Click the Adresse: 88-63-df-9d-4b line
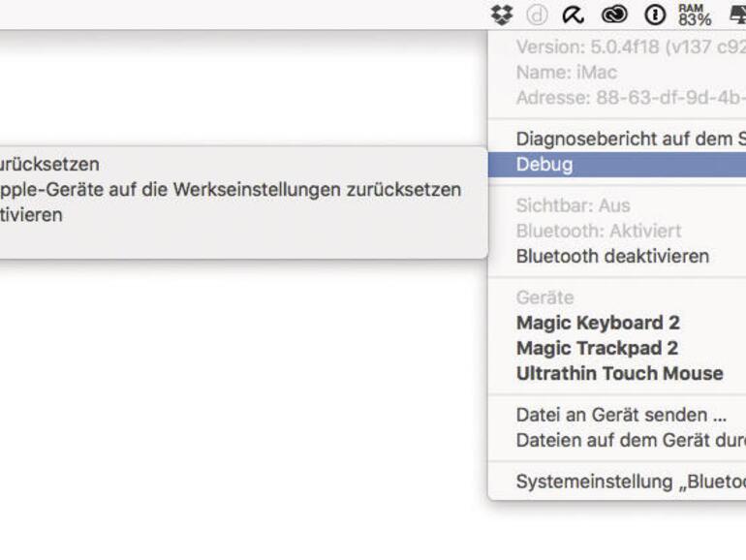The height and width of the screenshot is (560, 746). (x=631, y=98)
